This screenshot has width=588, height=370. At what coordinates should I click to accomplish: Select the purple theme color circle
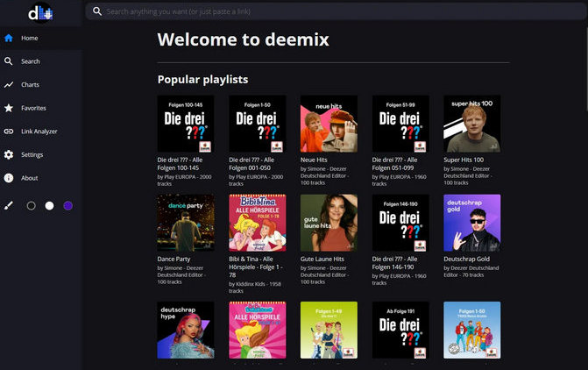point(68,205)
